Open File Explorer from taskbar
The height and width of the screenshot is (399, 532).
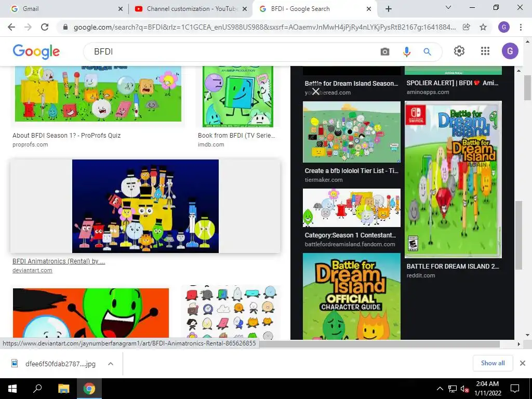pyautogui.click(x=63, y=389)
